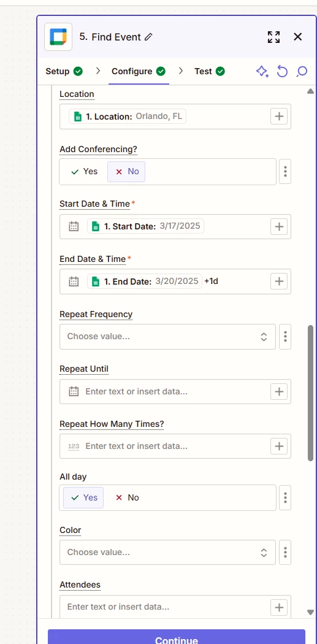Select Yes for All day
Image resolution: width=317 pixels, height=644 pixels.
84,497
